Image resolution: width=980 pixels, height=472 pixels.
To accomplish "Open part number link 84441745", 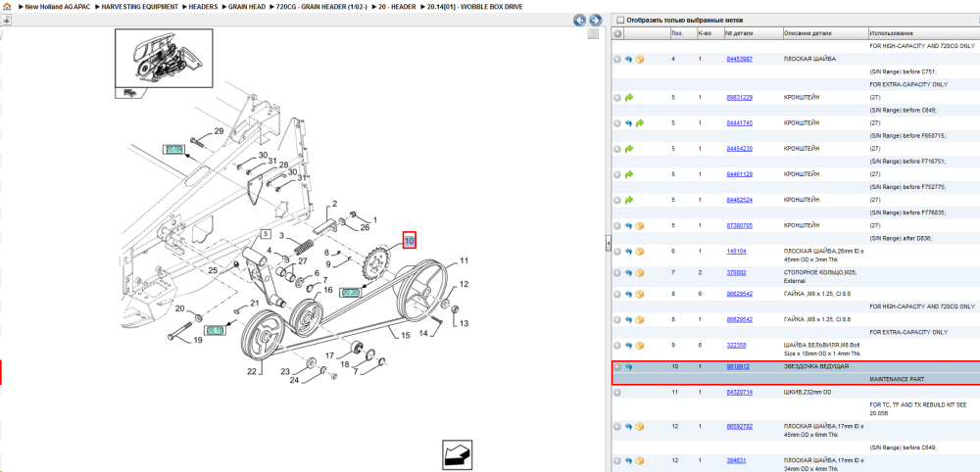I will (x=739, y=123).
